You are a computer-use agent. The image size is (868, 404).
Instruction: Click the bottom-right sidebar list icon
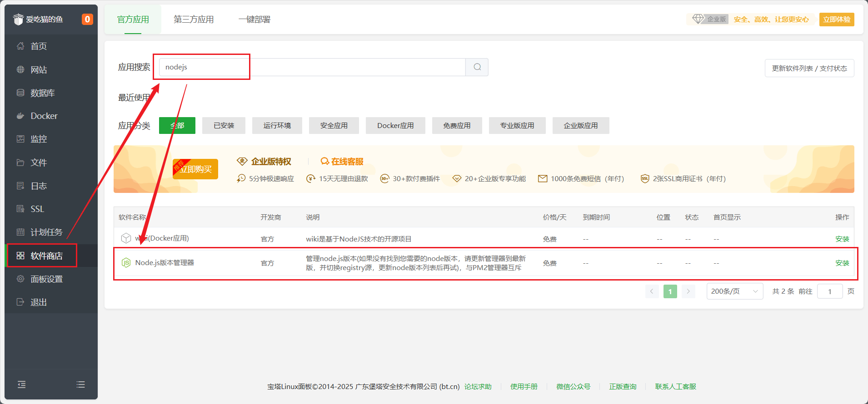pyautogui.click(x=81, y=384)
